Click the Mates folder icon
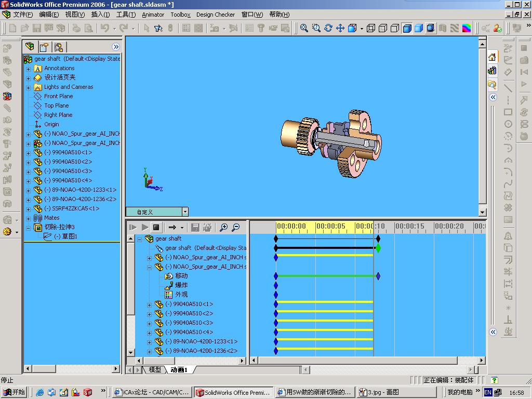 tap(38, 218)
